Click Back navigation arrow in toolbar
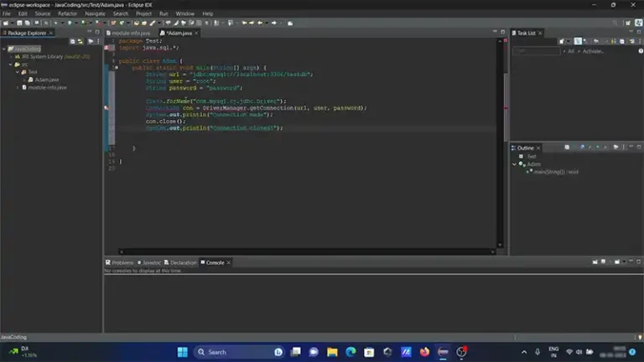This screenshot has height=362, width=644. point(260,23)
